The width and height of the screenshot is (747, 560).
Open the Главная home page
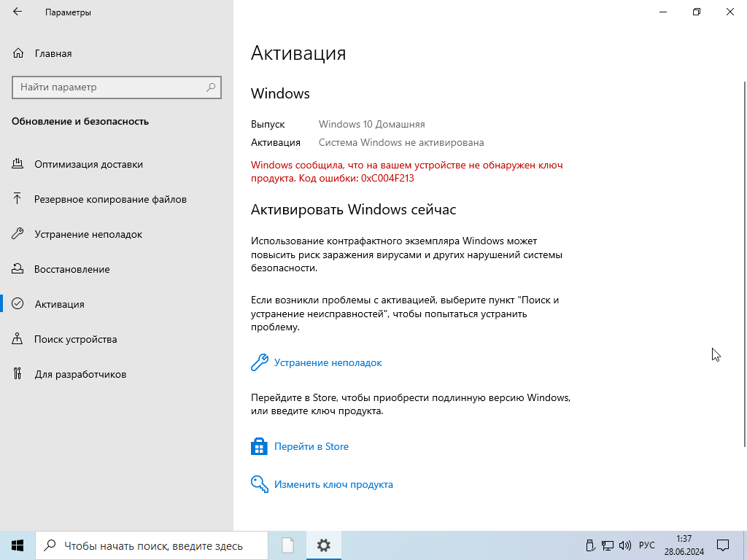pos(53,53)
